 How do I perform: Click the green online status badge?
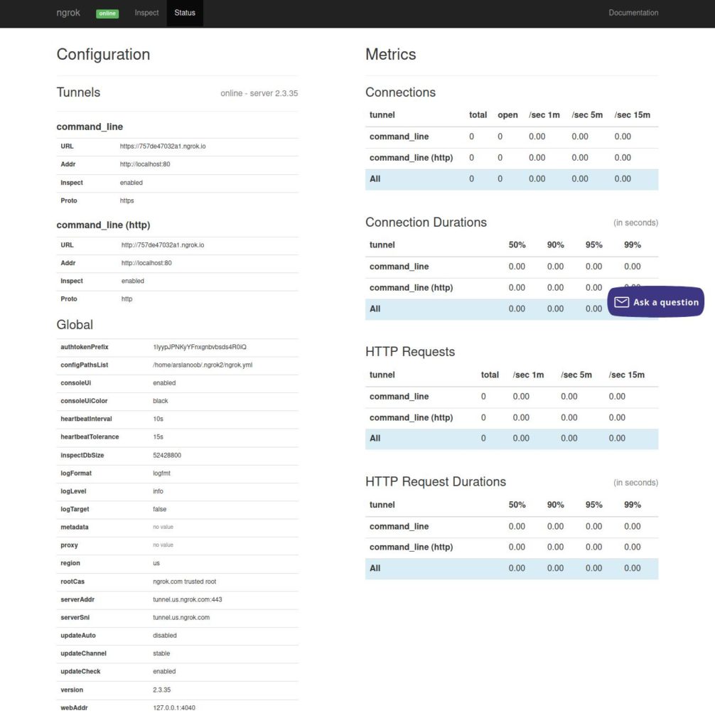click(107, 14)
